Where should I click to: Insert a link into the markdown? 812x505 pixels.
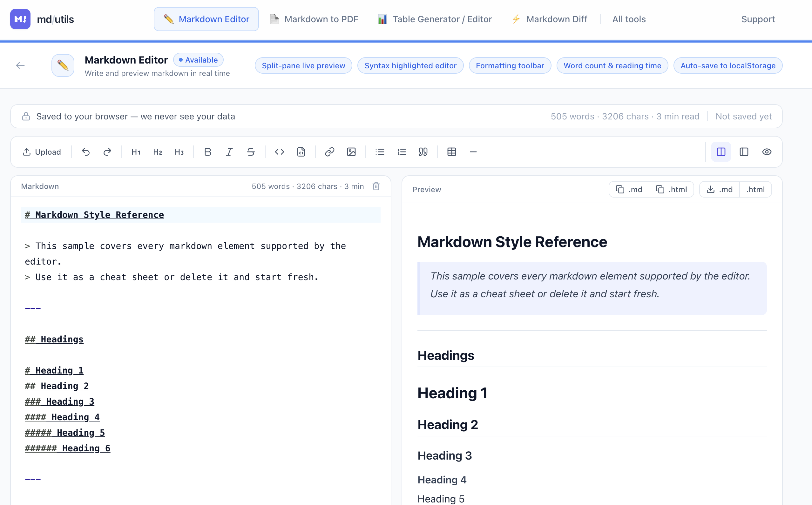tap(330, 152)
